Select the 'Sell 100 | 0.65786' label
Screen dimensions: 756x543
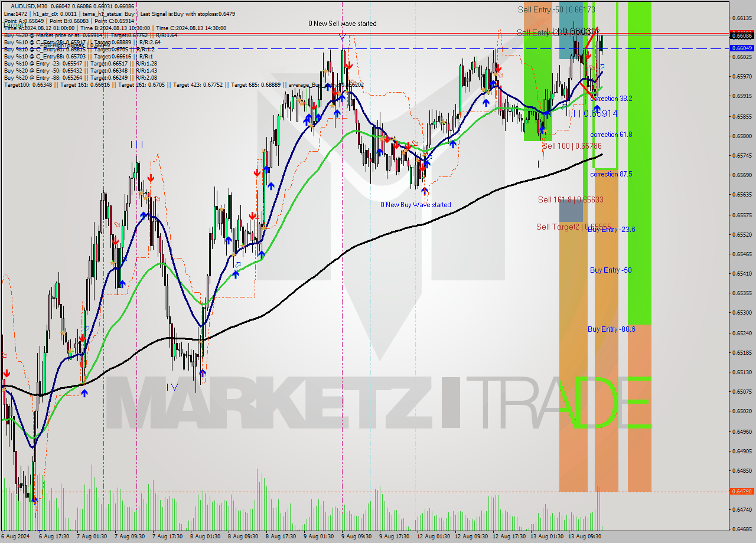tap(572, 146)
